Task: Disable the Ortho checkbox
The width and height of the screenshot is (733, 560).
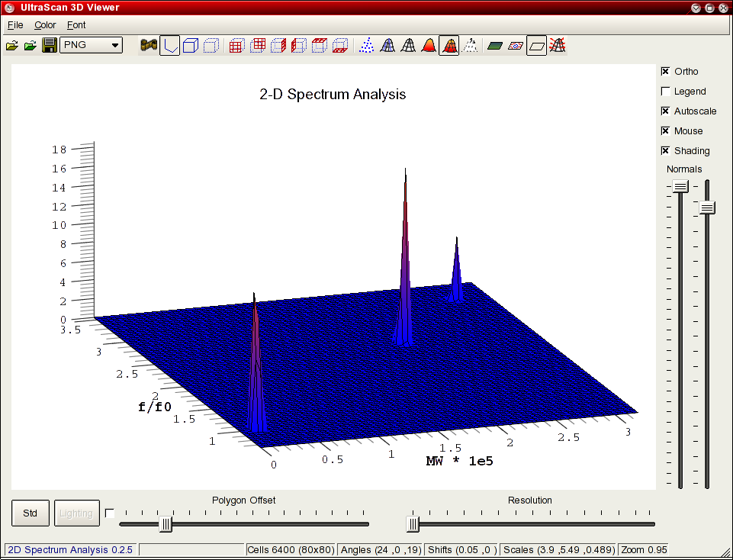Action: [665, 72]
